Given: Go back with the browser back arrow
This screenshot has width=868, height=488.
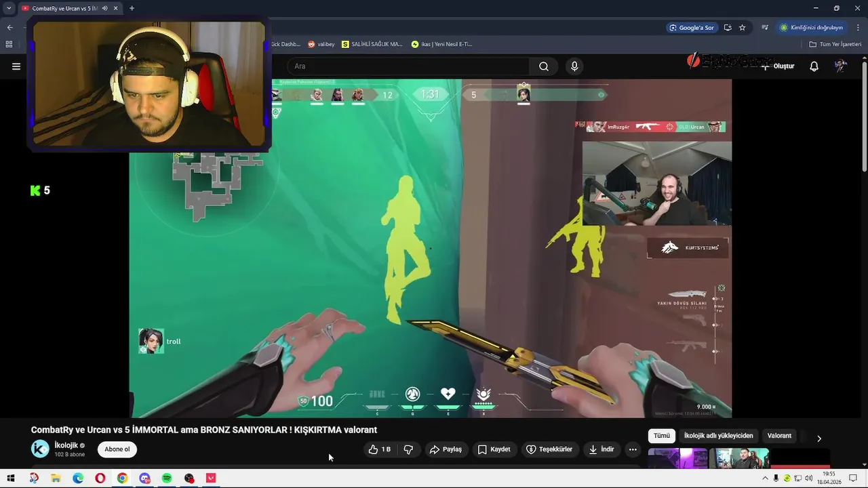Looking at the screenshot, I should (x=9, y=28).
